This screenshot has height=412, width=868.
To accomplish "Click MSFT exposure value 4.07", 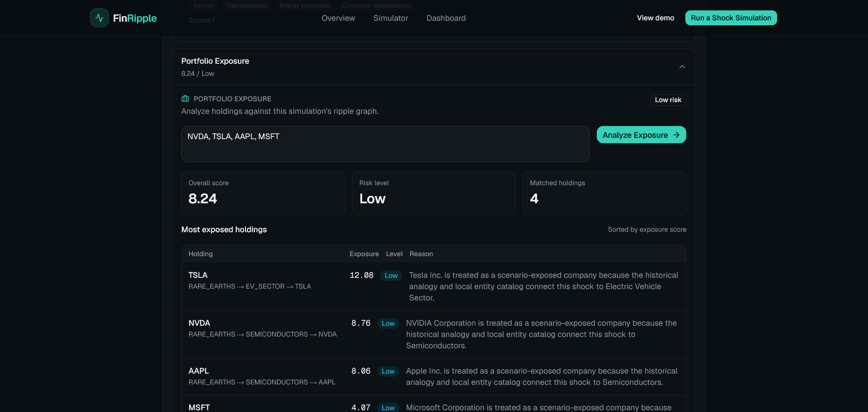I will [x=361, y=407].
